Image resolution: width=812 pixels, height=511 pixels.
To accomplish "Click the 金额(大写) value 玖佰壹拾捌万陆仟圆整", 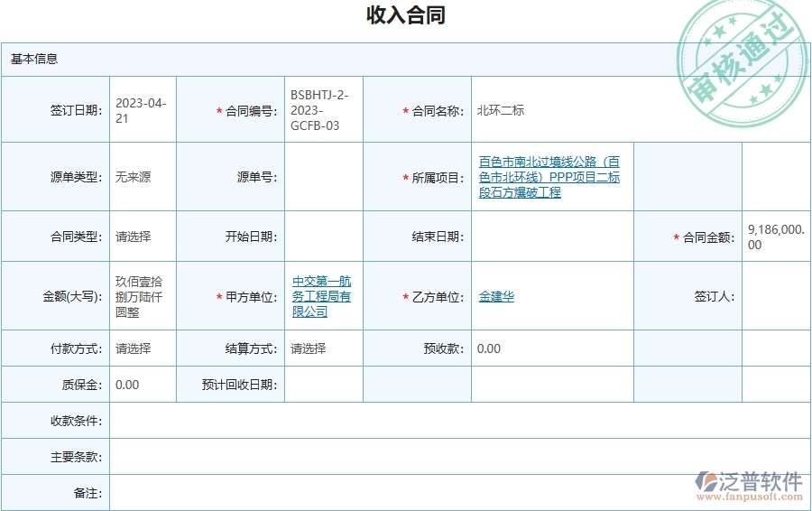I will point(139,296).
